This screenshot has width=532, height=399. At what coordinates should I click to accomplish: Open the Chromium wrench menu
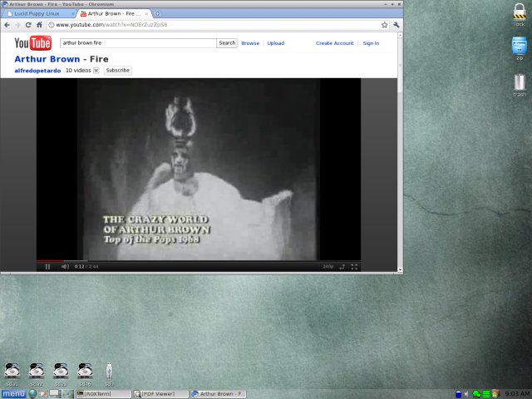click(x=396, y=25)
